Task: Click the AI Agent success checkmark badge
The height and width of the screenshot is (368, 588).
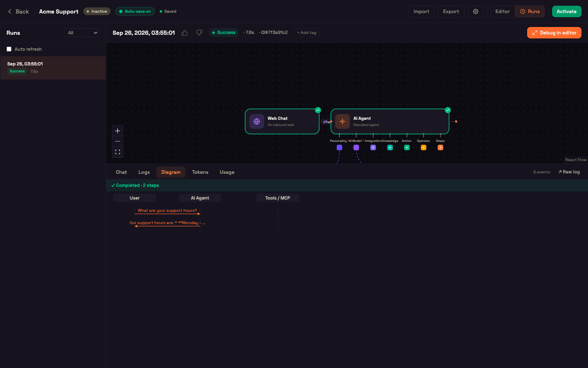Action: pyautogui.click(x=448, y=110)
